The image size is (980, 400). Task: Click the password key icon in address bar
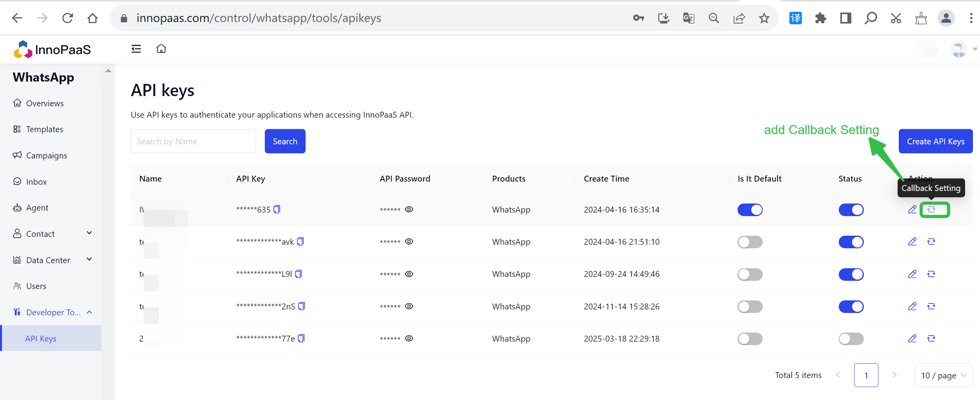[x=639, y=18]
